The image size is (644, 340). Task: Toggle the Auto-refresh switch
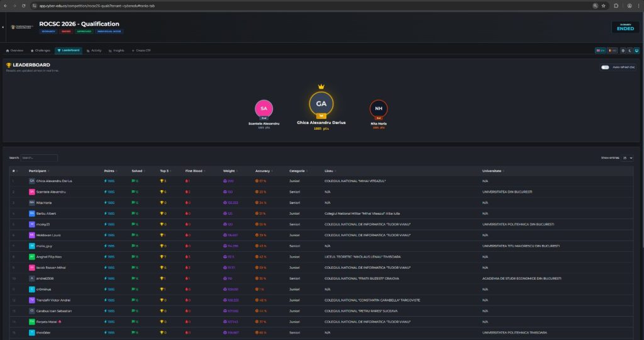pos(605,67)
